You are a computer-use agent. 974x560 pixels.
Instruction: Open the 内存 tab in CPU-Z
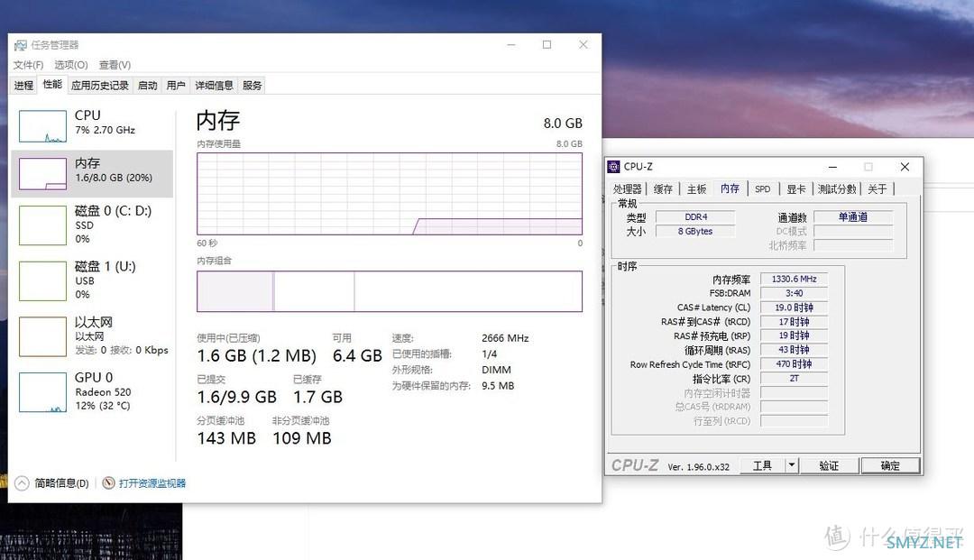[730, 188]
